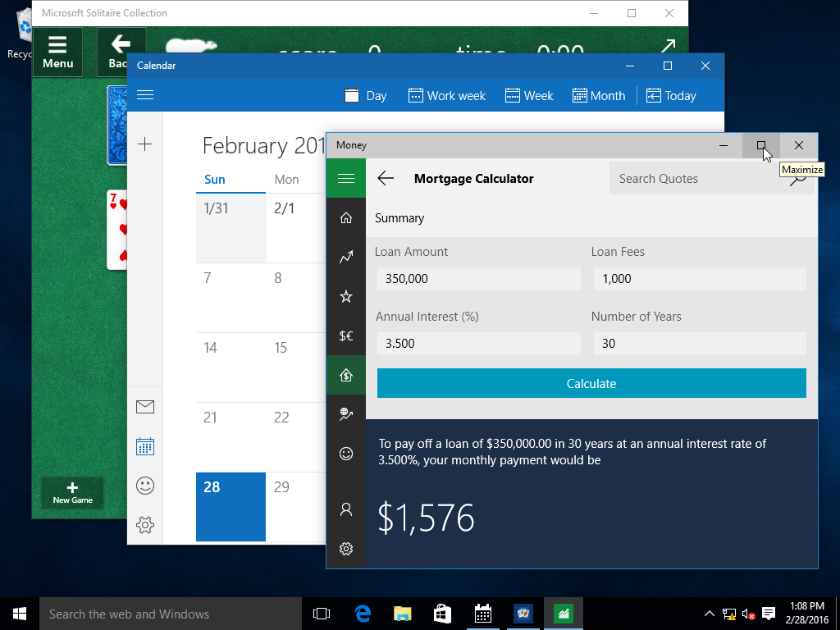Open network tray icon
Image resolution: width=840 pixels, height=630 pixels.
728,614
